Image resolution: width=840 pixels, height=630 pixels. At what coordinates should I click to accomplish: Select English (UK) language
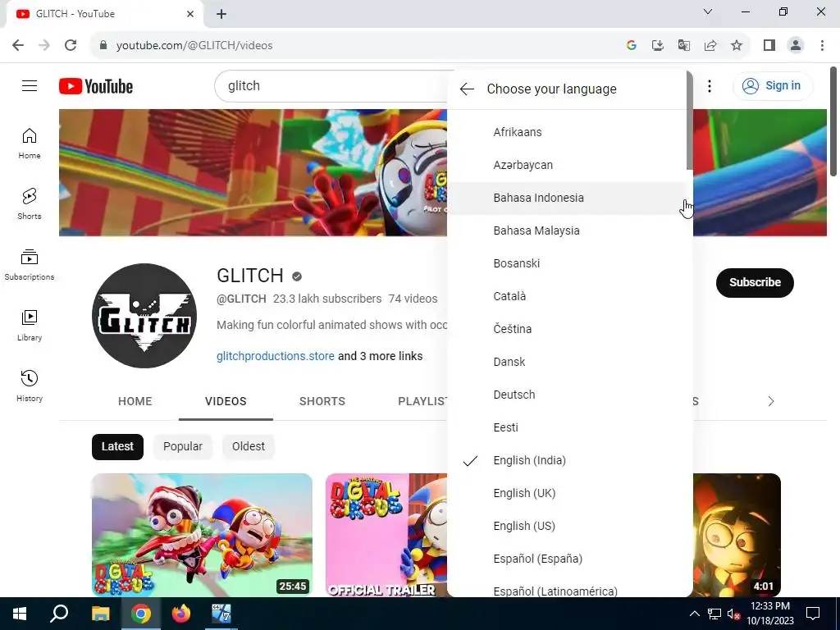click(567, 493)
